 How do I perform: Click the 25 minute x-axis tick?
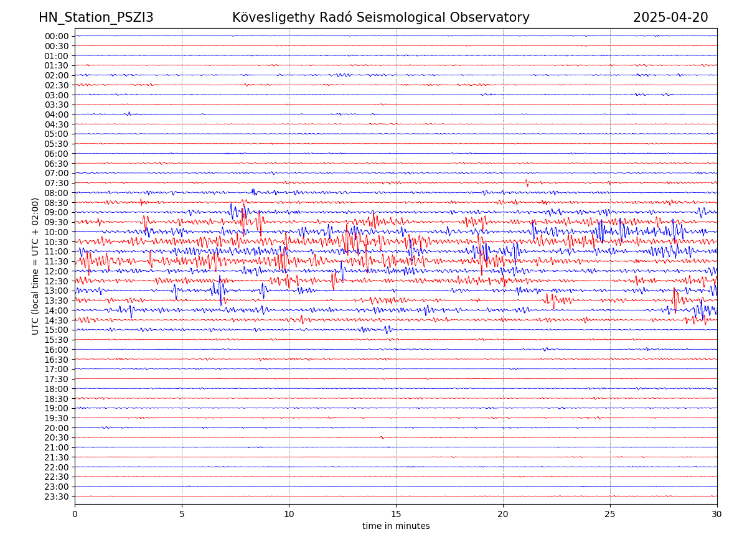point(610,514)
